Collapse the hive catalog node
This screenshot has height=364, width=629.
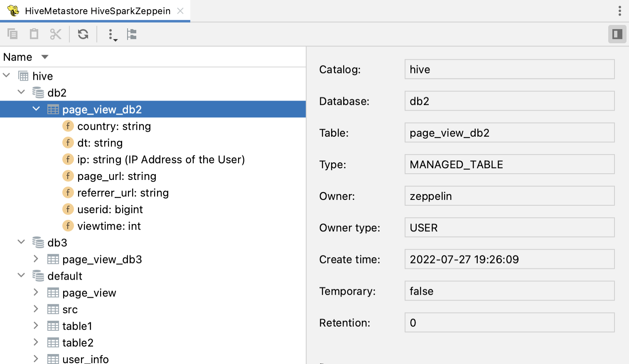point(7,76)
